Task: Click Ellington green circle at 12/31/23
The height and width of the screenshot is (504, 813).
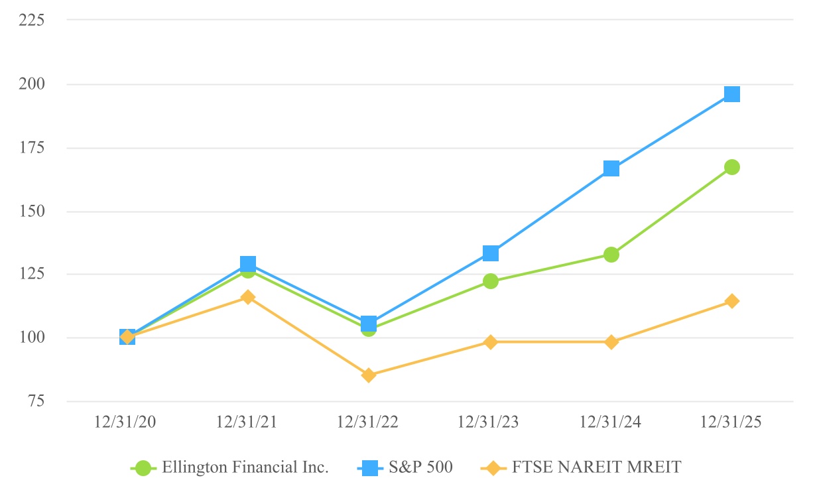Action: [x=491, y=281]
